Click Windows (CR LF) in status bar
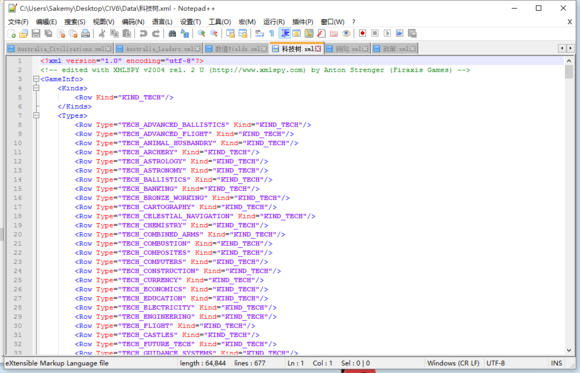The width and height of the screenshot is (580, 373). (453, 363)
